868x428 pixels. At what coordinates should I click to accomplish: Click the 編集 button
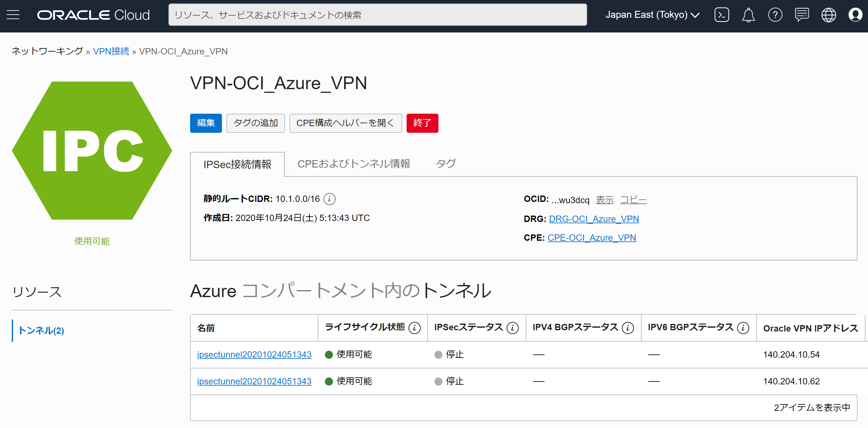(206, 123)
